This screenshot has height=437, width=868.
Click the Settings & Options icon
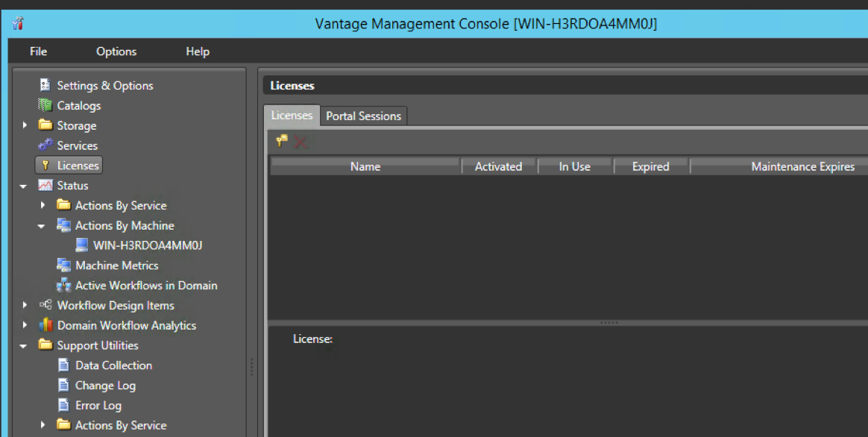(45, 85)
